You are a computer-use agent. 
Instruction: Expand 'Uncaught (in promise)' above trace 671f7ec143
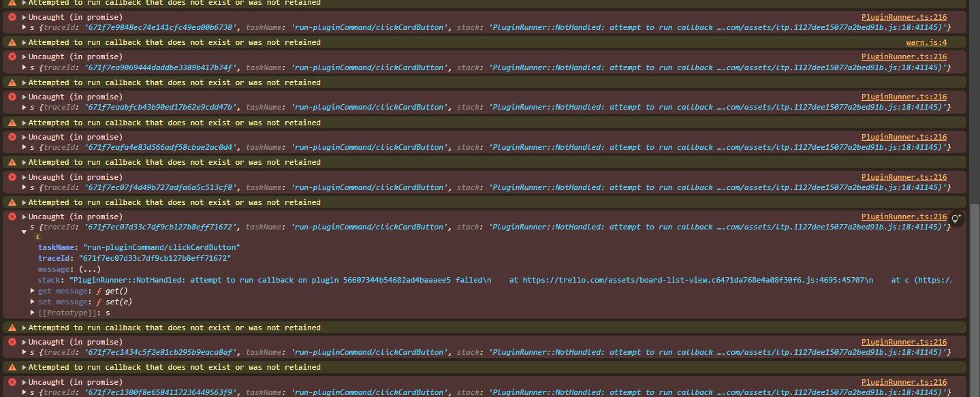(x=25, y=343)
